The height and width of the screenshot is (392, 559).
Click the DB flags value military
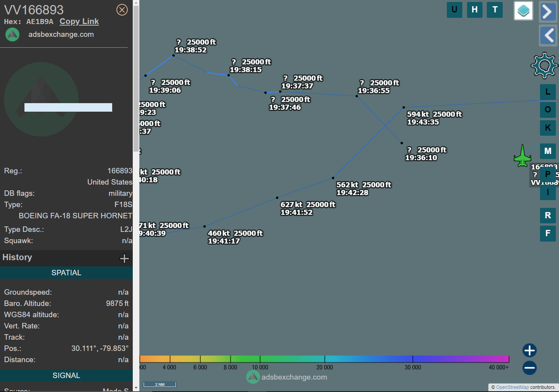coord(120,193)
